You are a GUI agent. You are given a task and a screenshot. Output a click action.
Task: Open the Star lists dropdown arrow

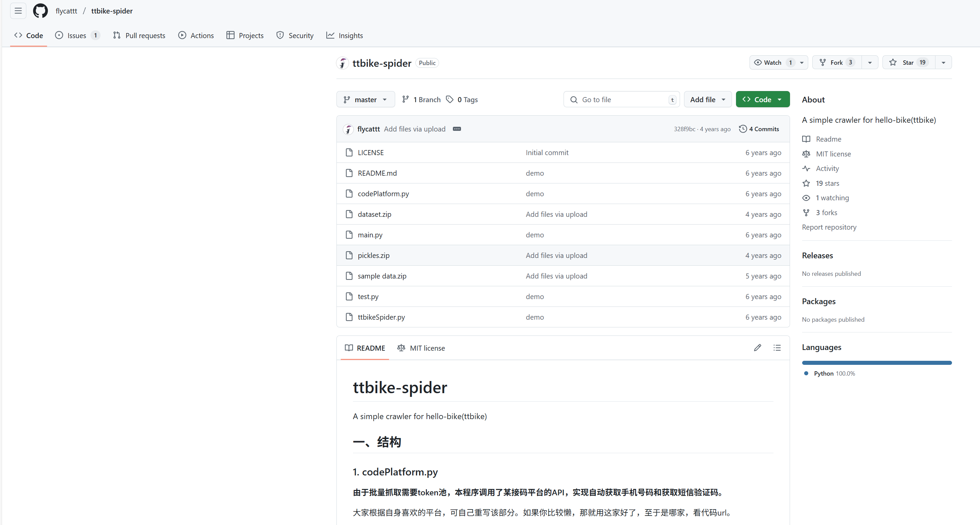[943, 62]
